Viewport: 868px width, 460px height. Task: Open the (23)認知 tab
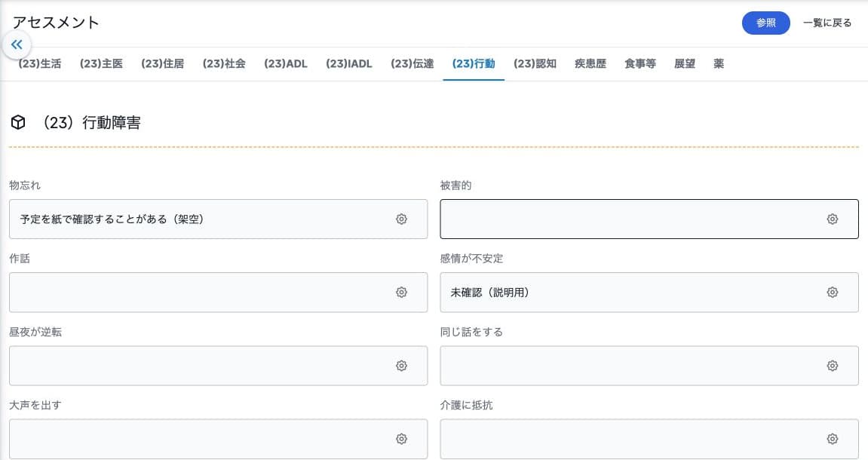[x=535, y=63]
